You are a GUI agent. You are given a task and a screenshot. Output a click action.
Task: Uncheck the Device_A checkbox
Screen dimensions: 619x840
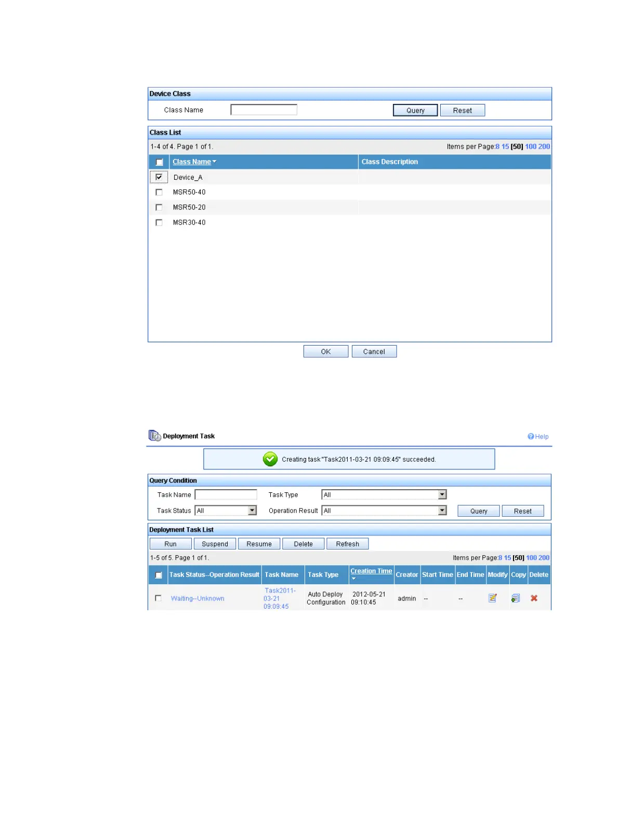(x=159, y=177)
